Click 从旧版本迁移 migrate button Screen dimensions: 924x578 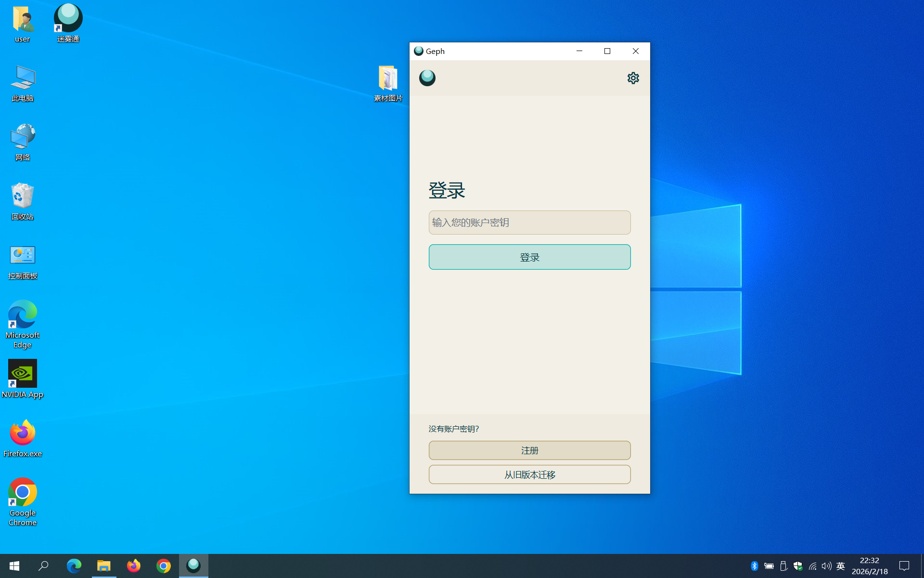pyautogui.click(x=529, y=474)
